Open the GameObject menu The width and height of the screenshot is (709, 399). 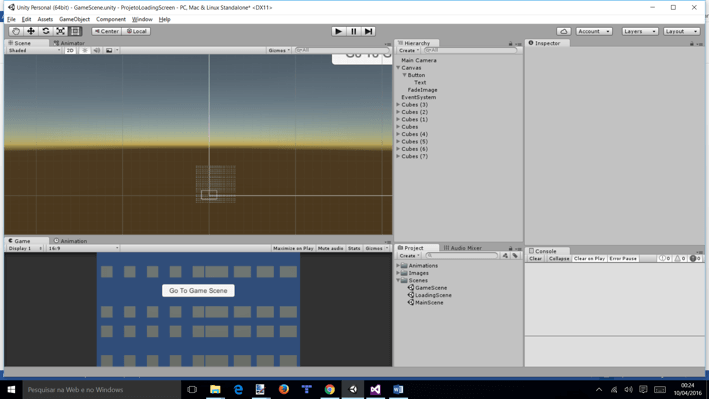(x=74, y=19)
